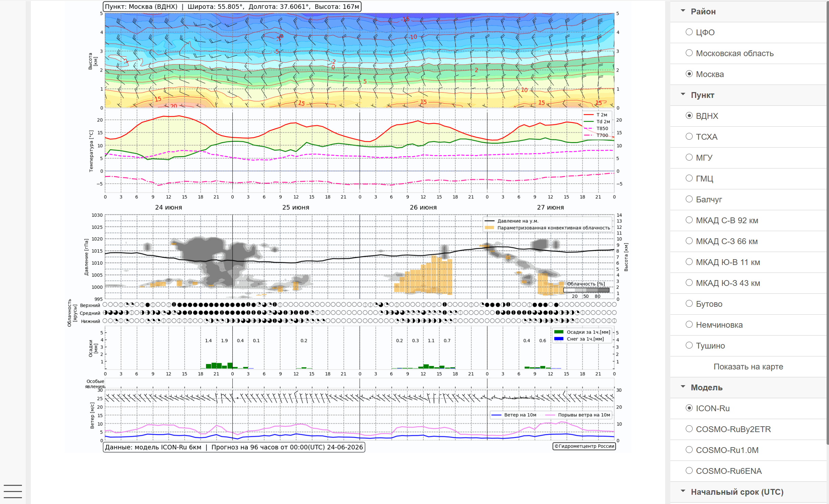Click the meteogram chart image
The image size is (829, 504).
pos(347,227)
